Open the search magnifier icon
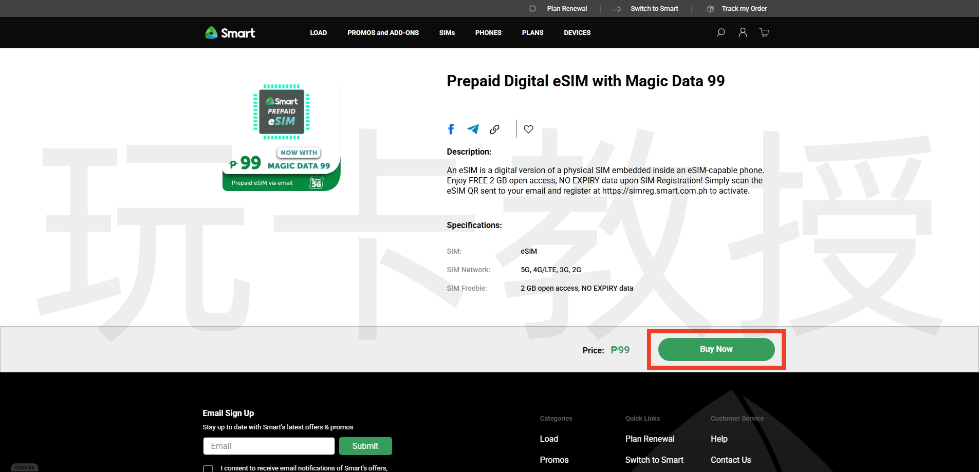The width and height of the screenshot is (980, 472). 720,32
